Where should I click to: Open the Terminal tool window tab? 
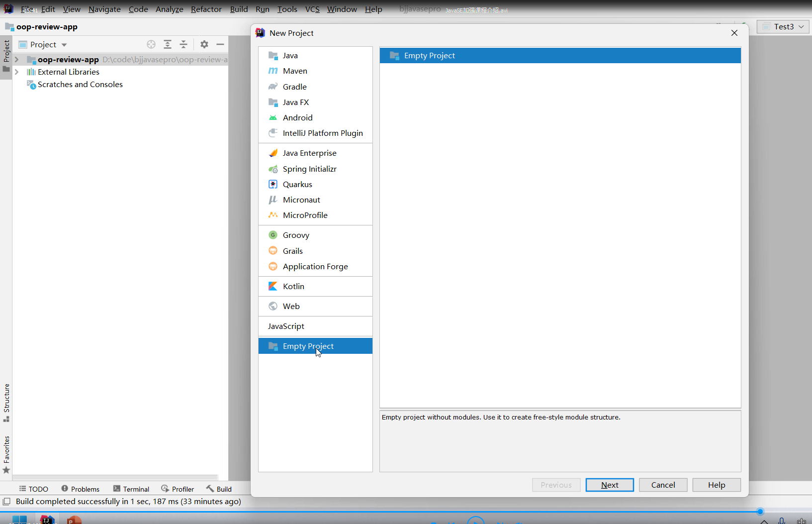(x=131, y=489)
